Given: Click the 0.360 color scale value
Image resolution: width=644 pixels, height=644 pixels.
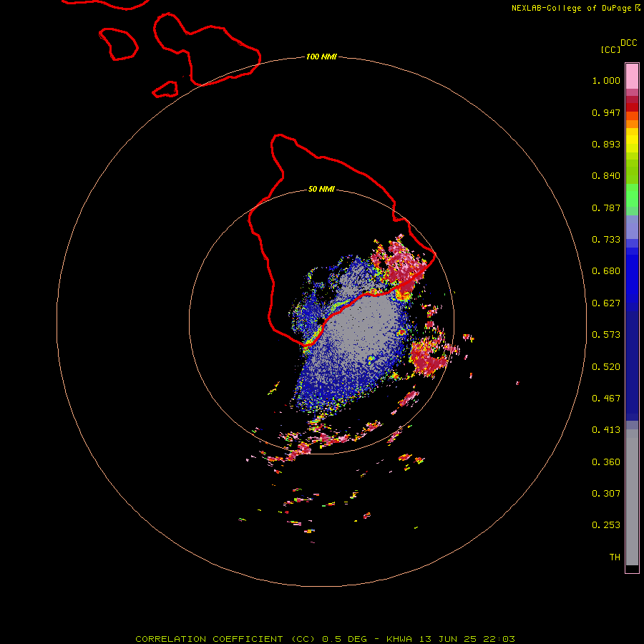Looking at the screenshot, I should coord(606,462).
